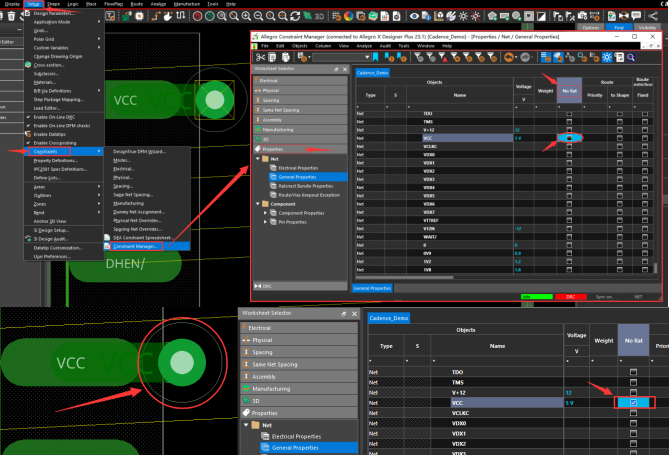This screenshot has width=669, height=455.
Task: Open Areas submenu in Setup menu
Action: [64, 187]
